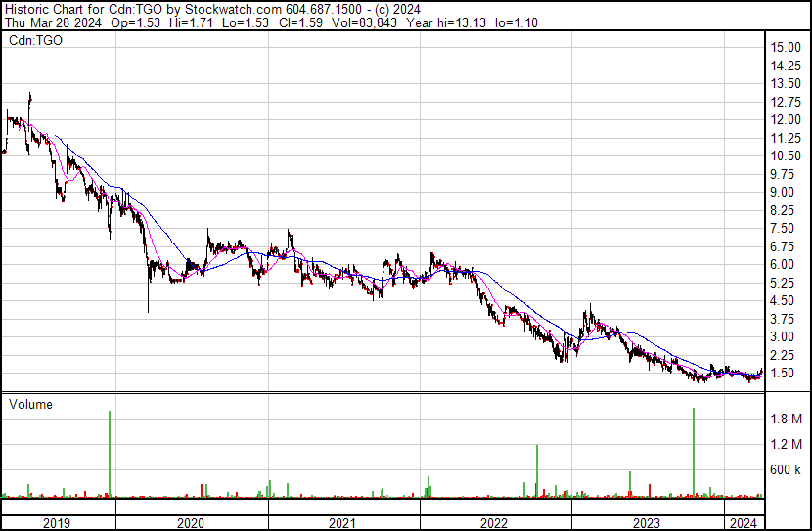Click the 1.2 M volume axis label
This screenshot has width=812, height=531.
785,445
